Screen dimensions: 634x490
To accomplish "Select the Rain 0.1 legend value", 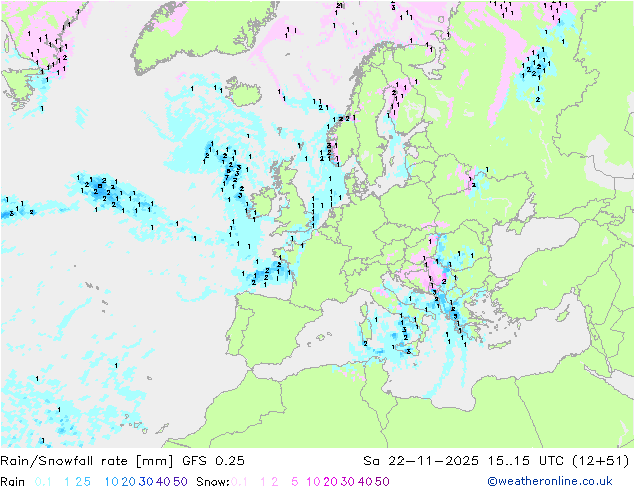I will coord(43,482).
